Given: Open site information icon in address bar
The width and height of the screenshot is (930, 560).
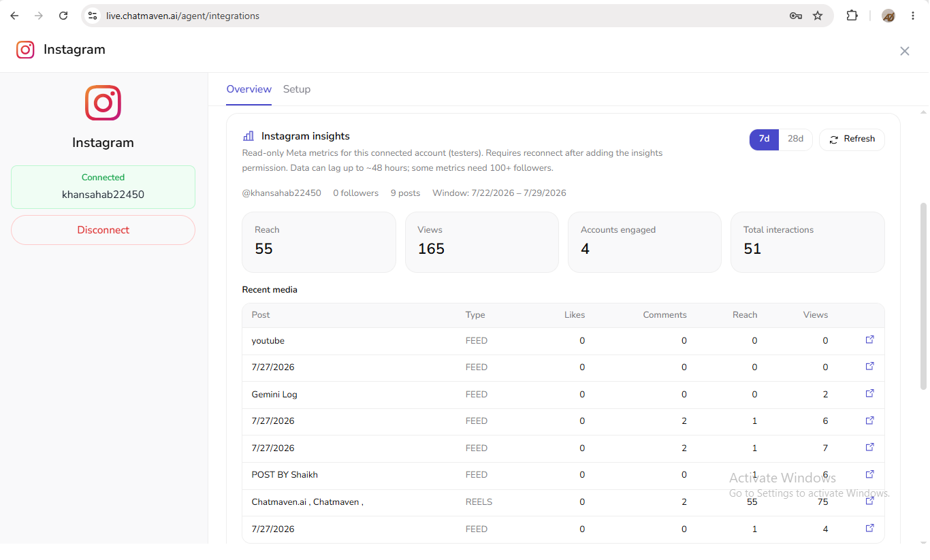Looking at the screenshot, I should (x=93, y=16).
